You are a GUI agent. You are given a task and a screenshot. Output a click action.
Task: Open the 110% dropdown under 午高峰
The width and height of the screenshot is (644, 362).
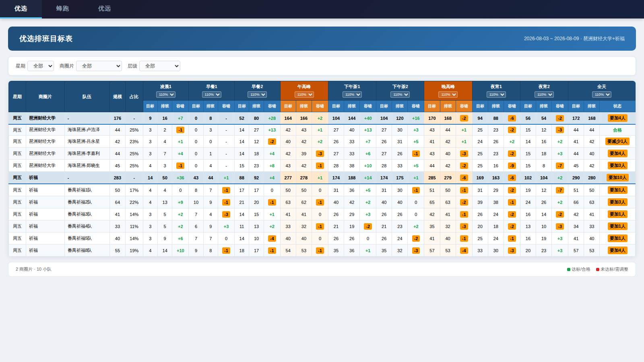pos(304,95)
